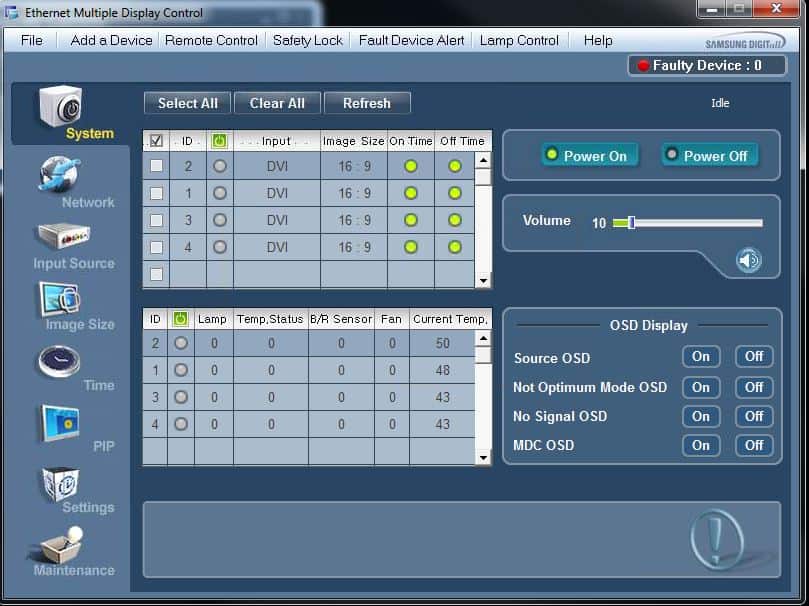Open the Lamp Control menu
This screenshot has height=606, width=809.
tap(519, 40)
